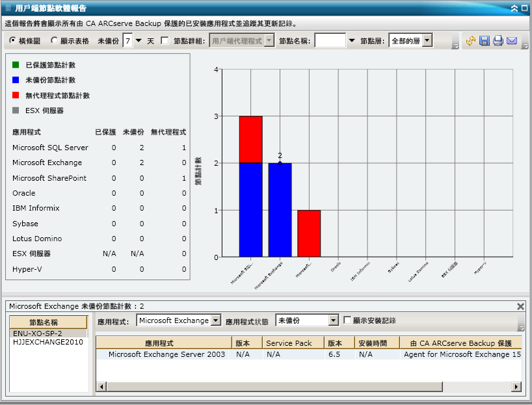The width and height of the screenshot is (532, 405).
Task: Print the report using printer icon
Action: click(x=498, y=41)
